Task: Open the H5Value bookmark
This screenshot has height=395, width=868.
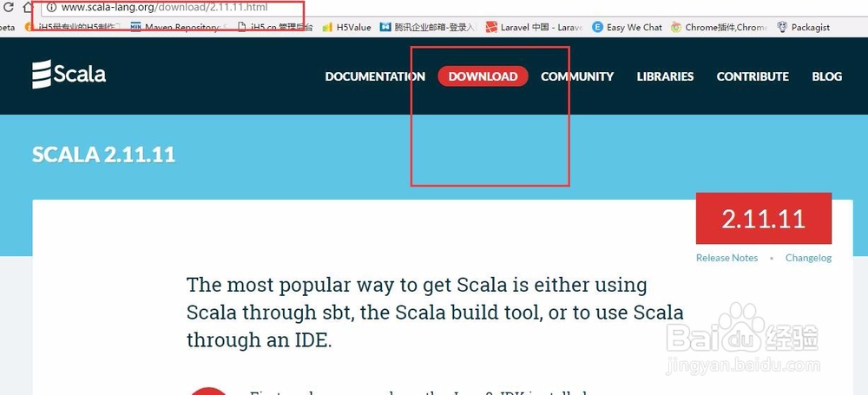Action: click(x=346, y=27)
